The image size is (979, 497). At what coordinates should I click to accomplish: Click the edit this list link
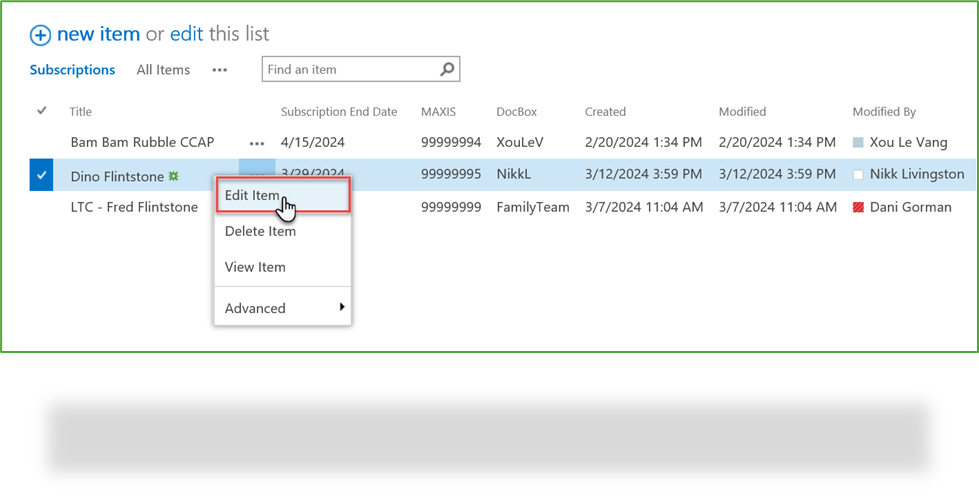click(x=187, y=34)
